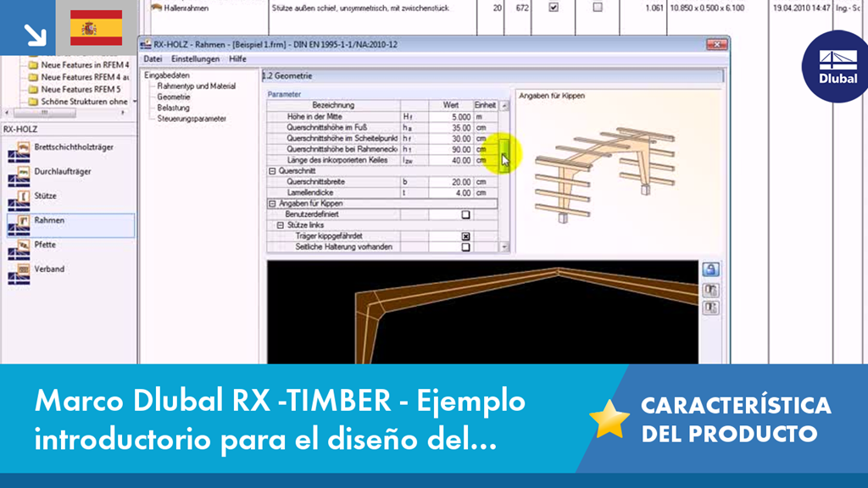Toggle the Träger kippgefährdet checkbox
This screenshot has width=868, height=488.
point(465,236)
